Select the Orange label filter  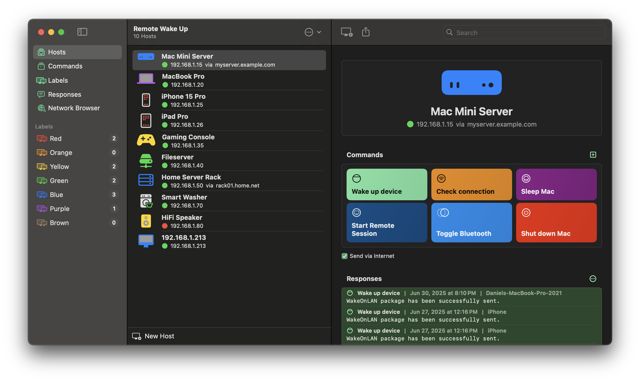click(x=78, y=152)
